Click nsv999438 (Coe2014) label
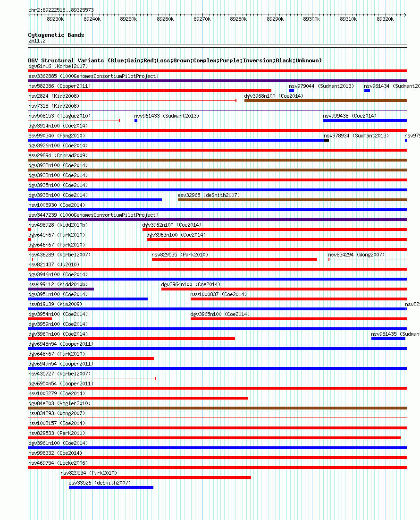The image size is (420, 520). click(x=350, y=116)
